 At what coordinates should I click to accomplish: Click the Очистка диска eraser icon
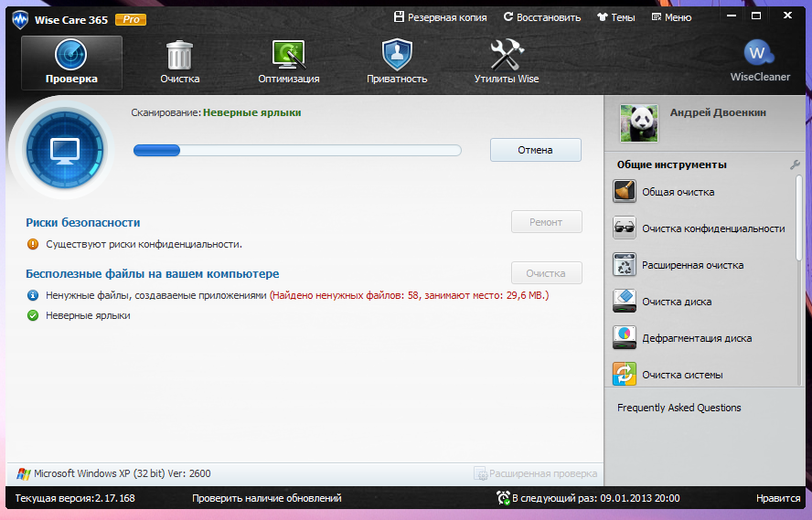pyautogui.click(x=625, y=302)
